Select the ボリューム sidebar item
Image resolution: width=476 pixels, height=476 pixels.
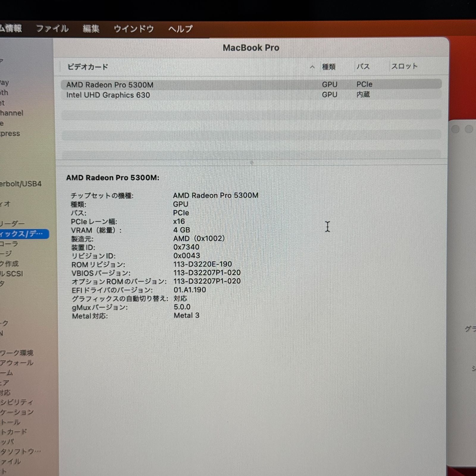[x=7, y=372]
